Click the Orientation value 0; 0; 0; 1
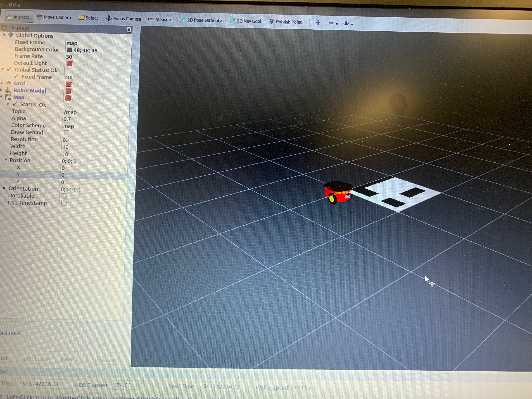The image size is (532, 399). coord(71,189)
